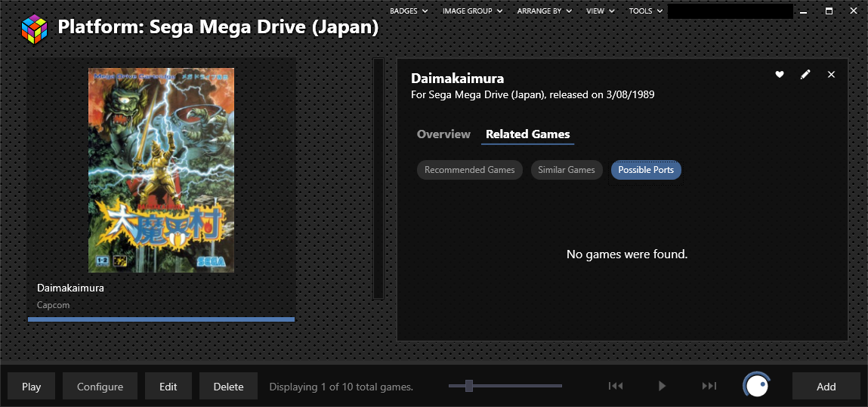Click the Daimakaimura title under the cover
868x407 pixels.
(70, 288)
